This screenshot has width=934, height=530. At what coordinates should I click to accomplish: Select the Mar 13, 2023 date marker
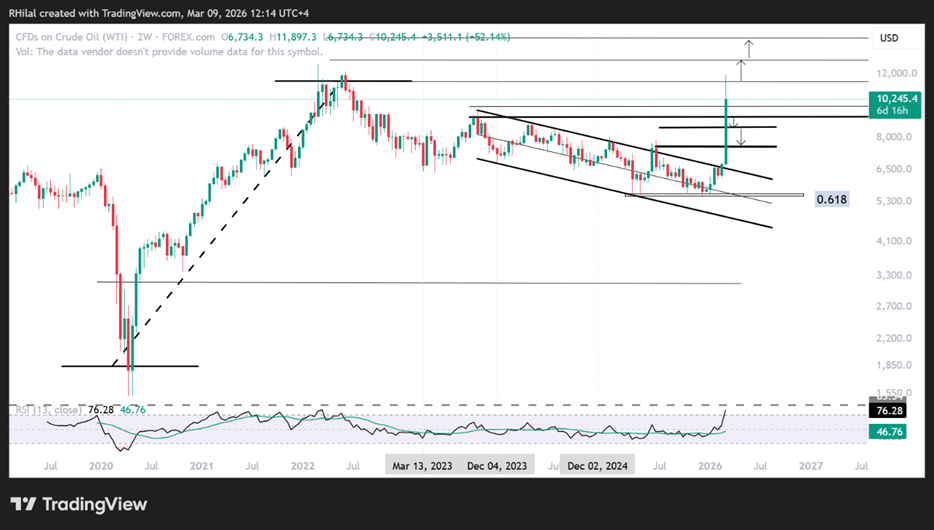coord(422,466)
